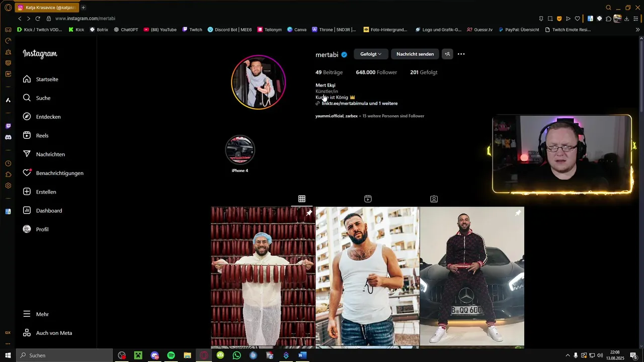Click the taskbar Suchen search box
Screen dimensions: 644x362
[64, 355]
